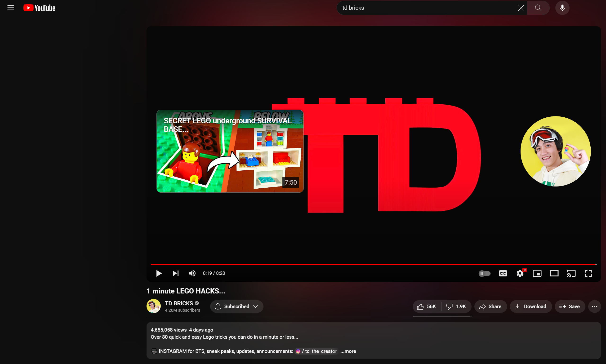
Task: Go to YouTube home via logo
Action: pos(40,8)
